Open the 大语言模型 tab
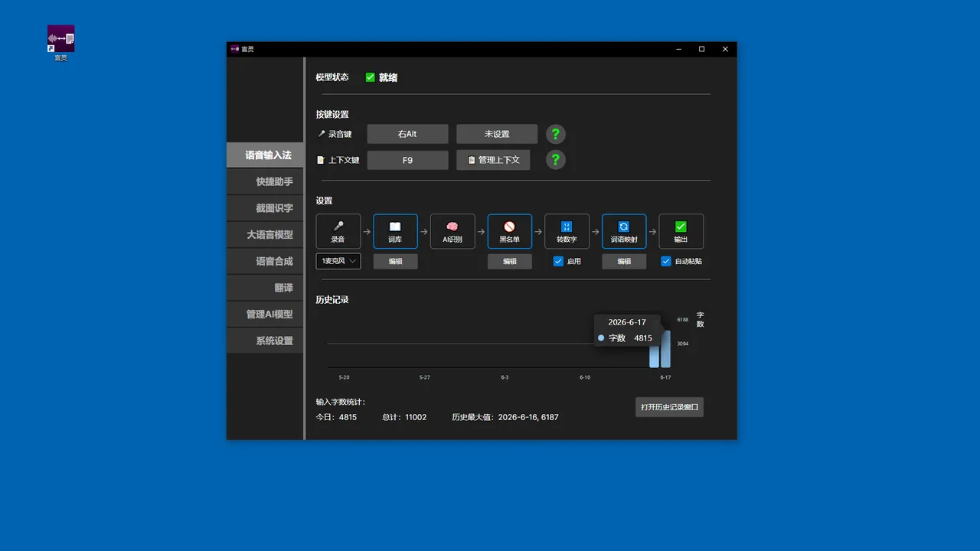The width and height of the screenshot is (980, 551). click(x=265, y=235)
